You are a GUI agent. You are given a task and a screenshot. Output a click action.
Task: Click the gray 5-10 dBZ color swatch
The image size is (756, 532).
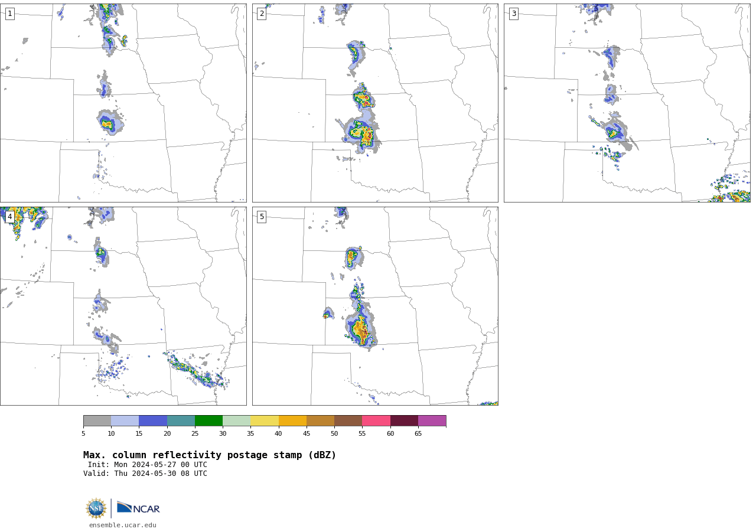pyautogui.click(x=97, y=421)
